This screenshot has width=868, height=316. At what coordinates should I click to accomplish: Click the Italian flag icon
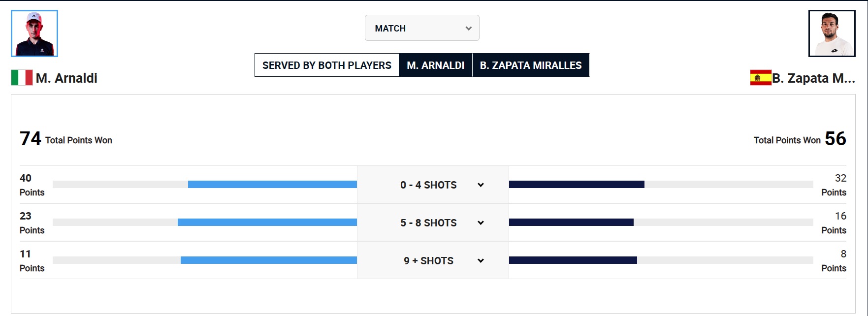(x=22, y=78)
